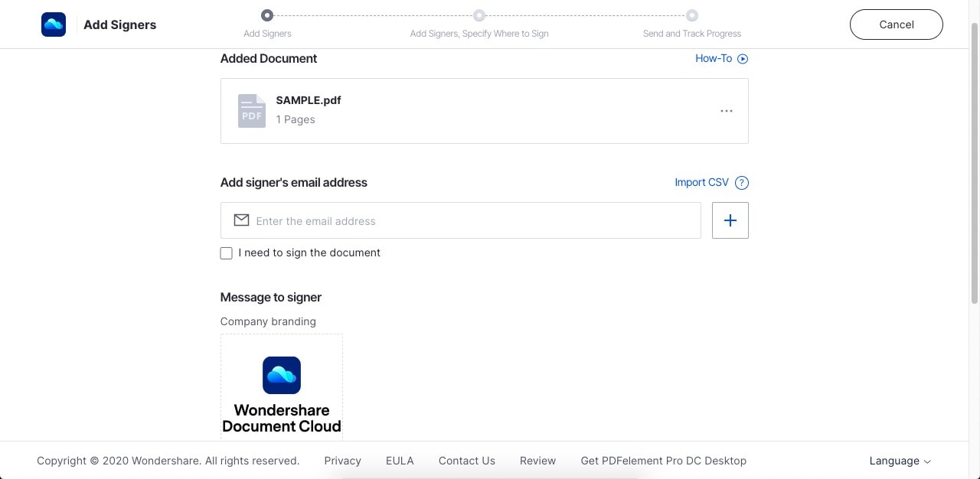Go to Specify Where to Sign step

click(479, 15)
